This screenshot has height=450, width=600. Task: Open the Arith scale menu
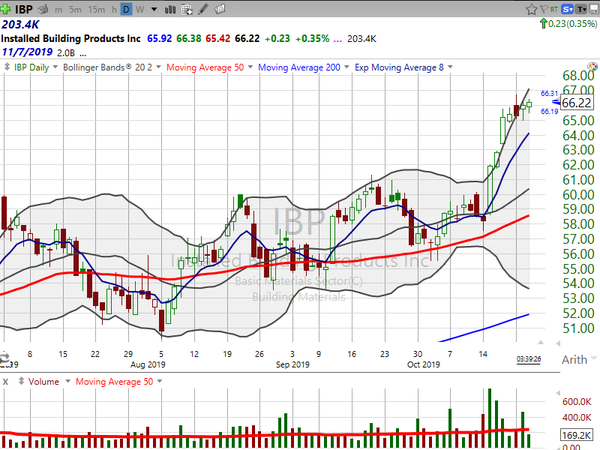point(579,359)
